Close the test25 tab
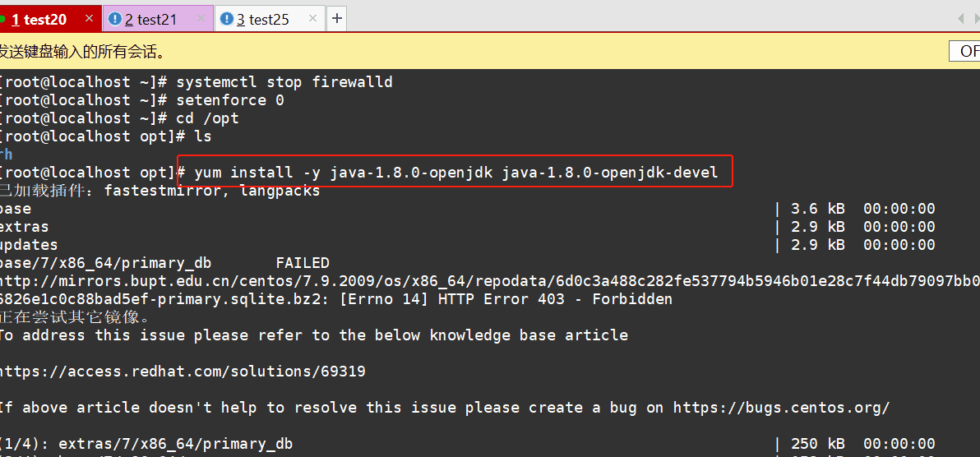Viewport: 980px width, 457px height. (x=313, y=19)
